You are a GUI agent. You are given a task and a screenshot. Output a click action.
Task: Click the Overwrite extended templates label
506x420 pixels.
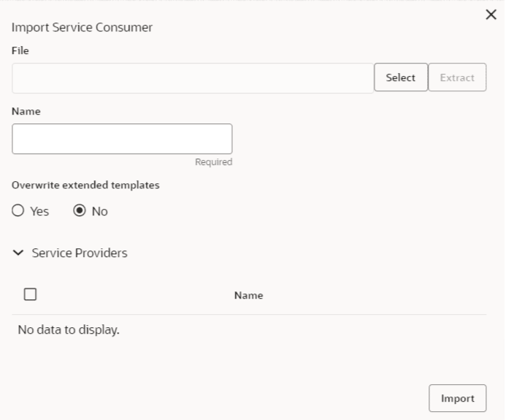click(85, 185)
